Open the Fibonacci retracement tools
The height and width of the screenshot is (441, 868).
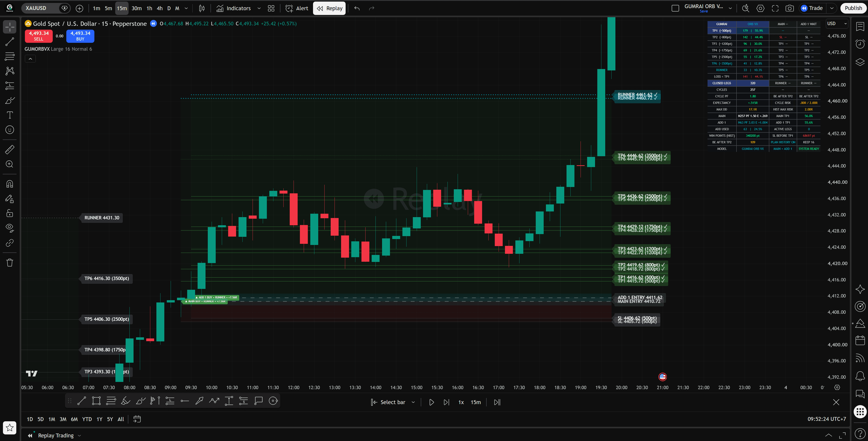point(10,56)
